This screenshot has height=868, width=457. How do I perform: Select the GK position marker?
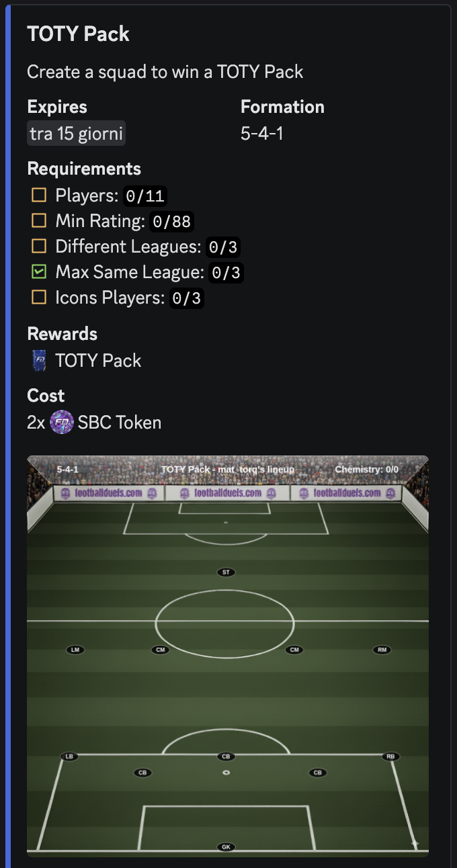[x=226, y=846]
